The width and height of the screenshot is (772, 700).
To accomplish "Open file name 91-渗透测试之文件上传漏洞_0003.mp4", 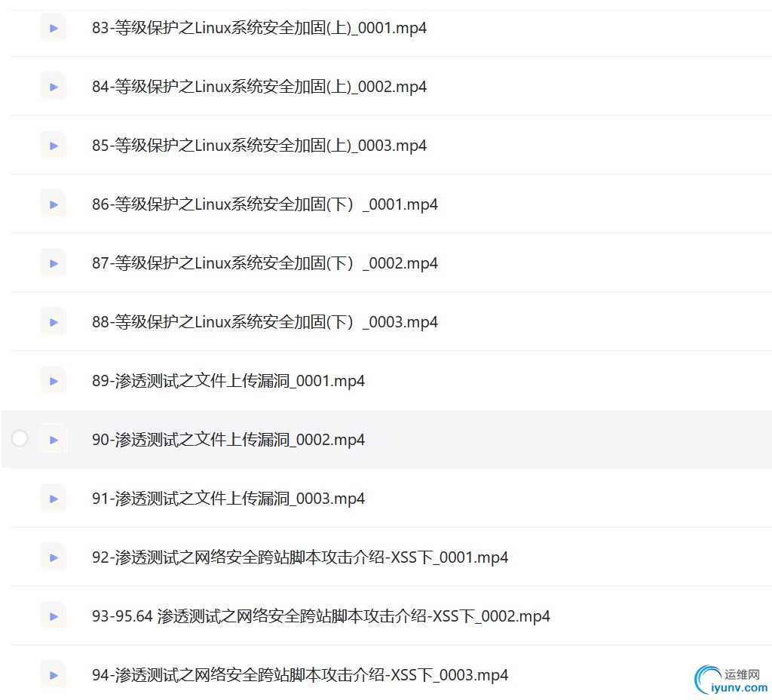I will [228, 499].
